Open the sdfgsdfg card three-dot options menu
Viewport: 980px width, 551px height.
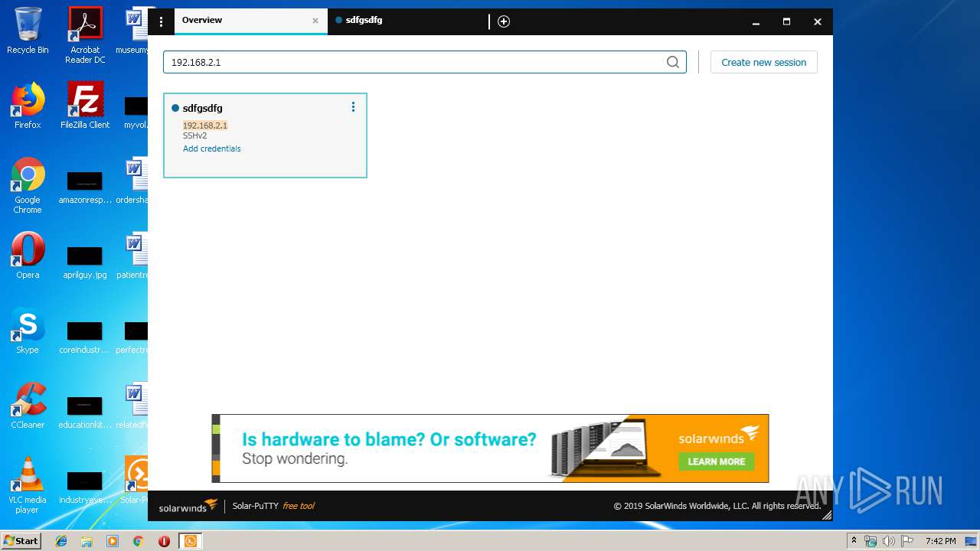point(353,107)
